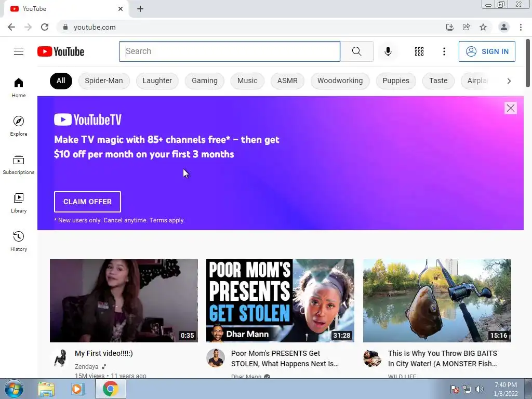Select the Woodworking filter chip

point(340,81)
